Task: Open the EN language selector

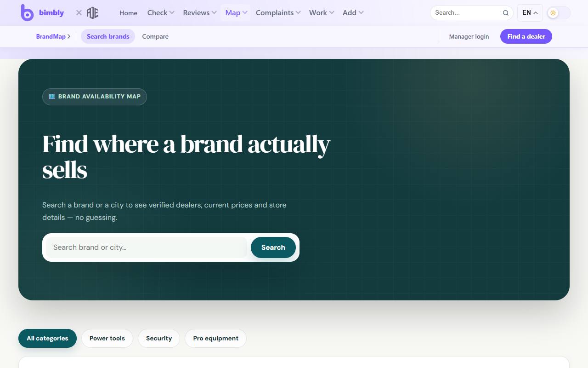Action: pos(530,13)
